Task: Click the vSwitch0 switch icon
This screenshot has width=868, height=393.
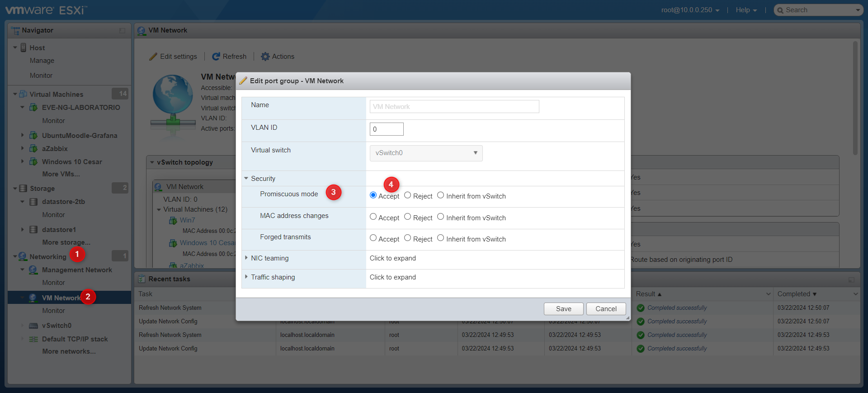Action: [x=33, y=326]
